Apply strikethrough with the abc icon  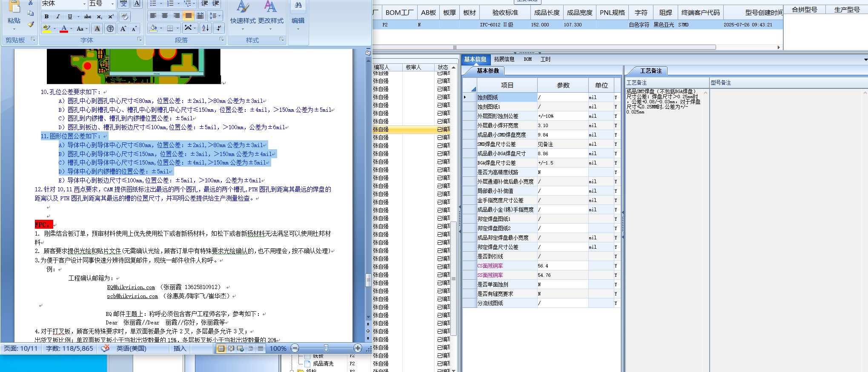[x=88, y=17]
